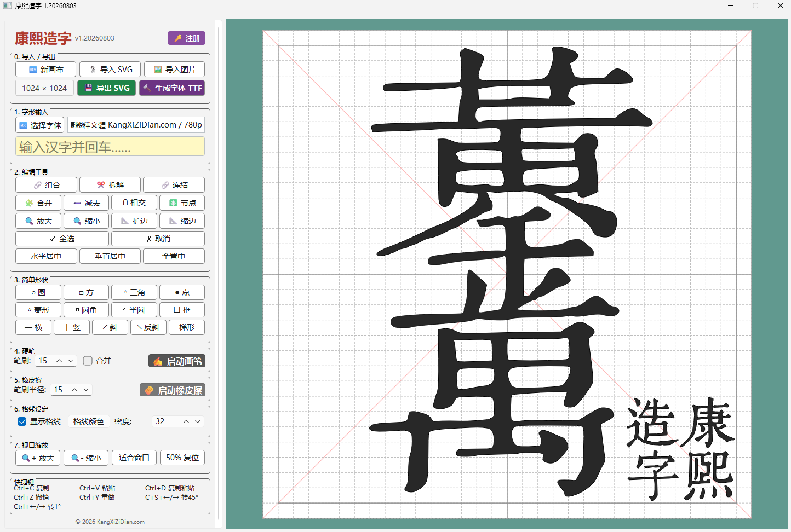Decrease the 笔刷 size value
Viewport: 791px width, 532px height.
71,361
